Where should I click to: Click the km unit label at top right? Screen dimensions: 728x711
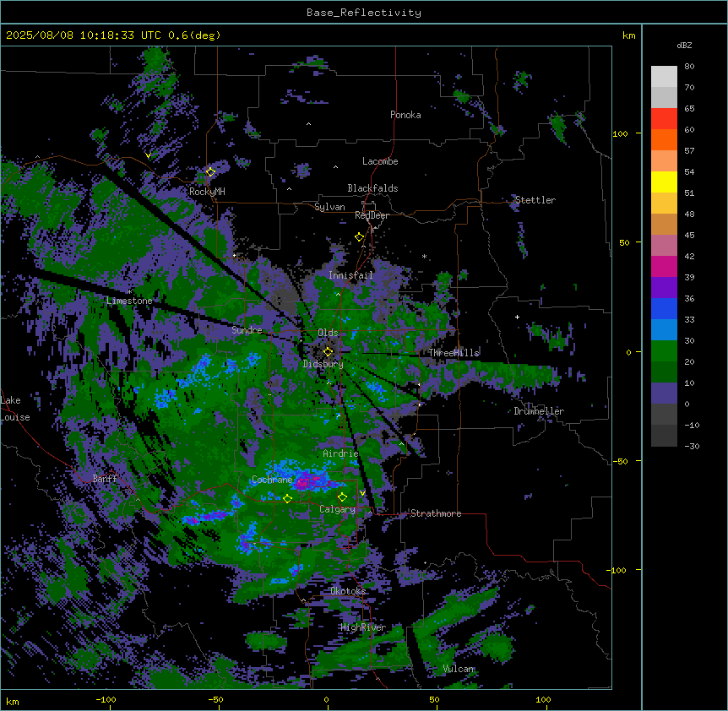(629, 35)
